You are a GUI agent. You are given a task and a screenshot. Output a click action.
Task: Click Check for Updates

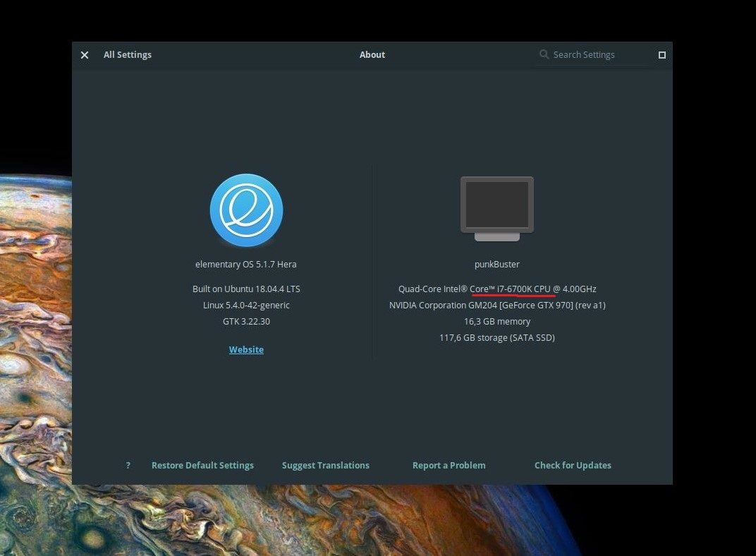tap(573, 466)
